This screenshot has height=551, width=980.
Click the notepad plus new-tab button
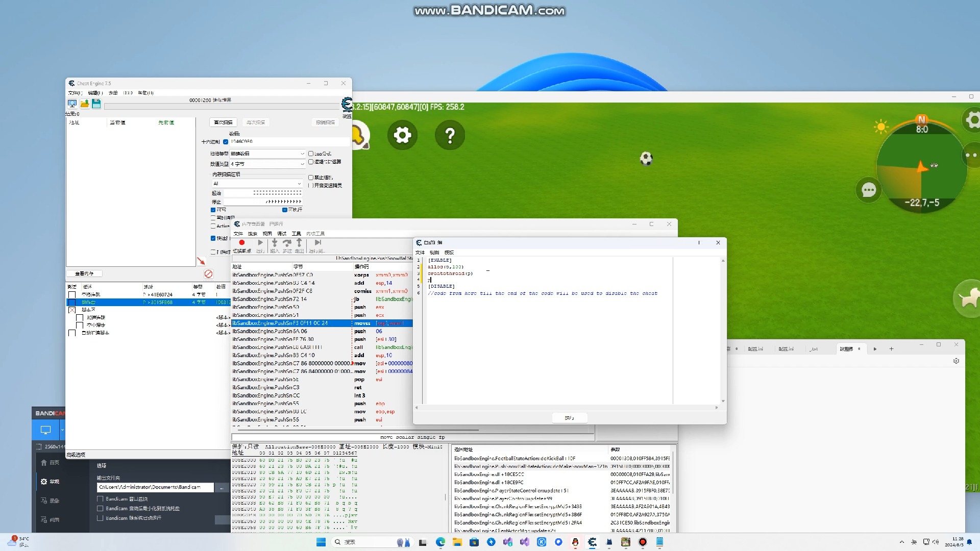coord(891,349)
